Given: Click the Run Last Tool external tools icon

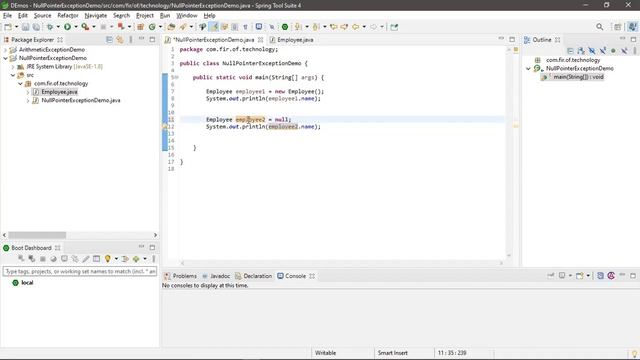Looking at the screenshot, I should (85, 27).
